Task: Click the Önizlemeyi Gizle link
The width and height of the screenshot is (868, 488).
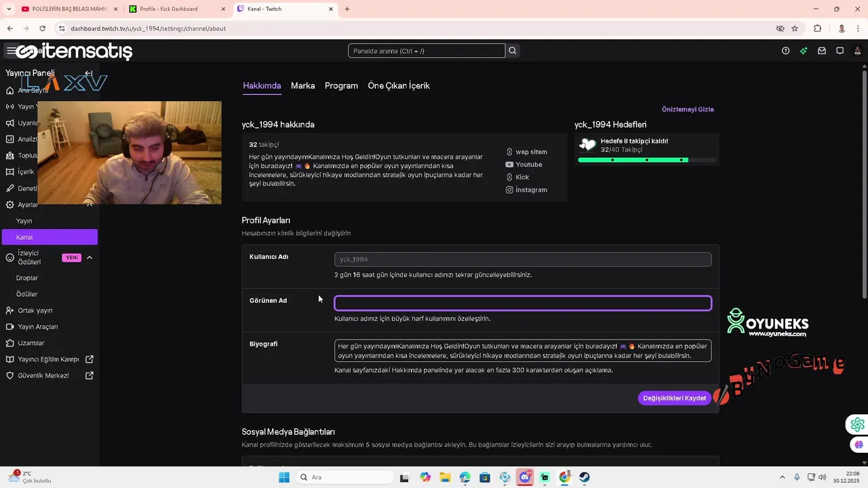Action: [688, 109]
